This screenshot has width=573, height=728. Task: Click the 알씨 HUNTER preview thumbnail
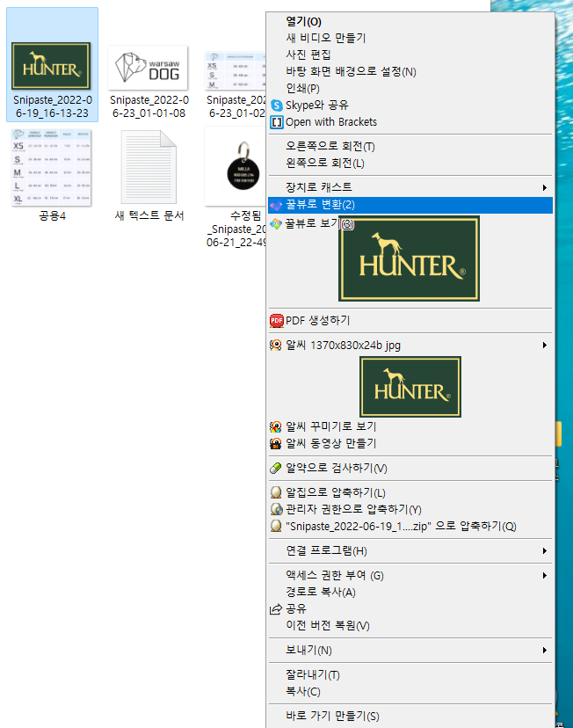(410, 386)
